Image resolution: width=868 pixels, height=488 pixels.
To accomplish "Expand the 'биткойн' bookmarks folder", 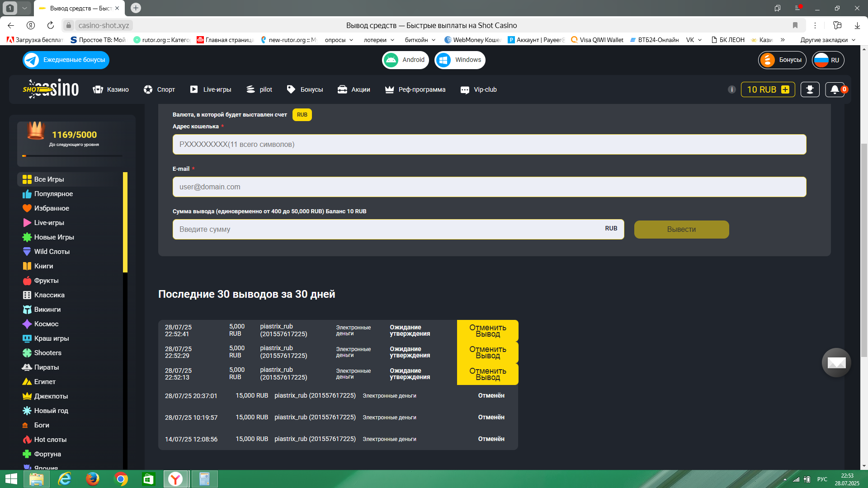I will click(x=420, y=40).
